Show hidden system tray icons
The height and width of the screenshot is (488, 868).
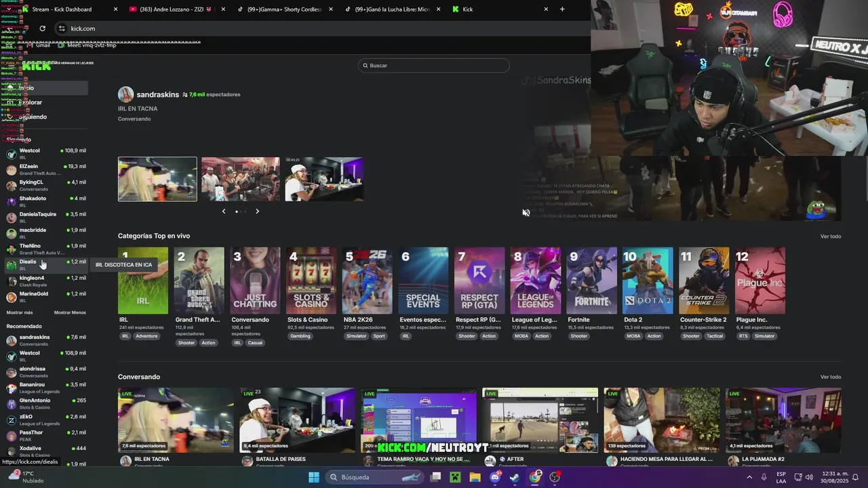pos(749,477)
